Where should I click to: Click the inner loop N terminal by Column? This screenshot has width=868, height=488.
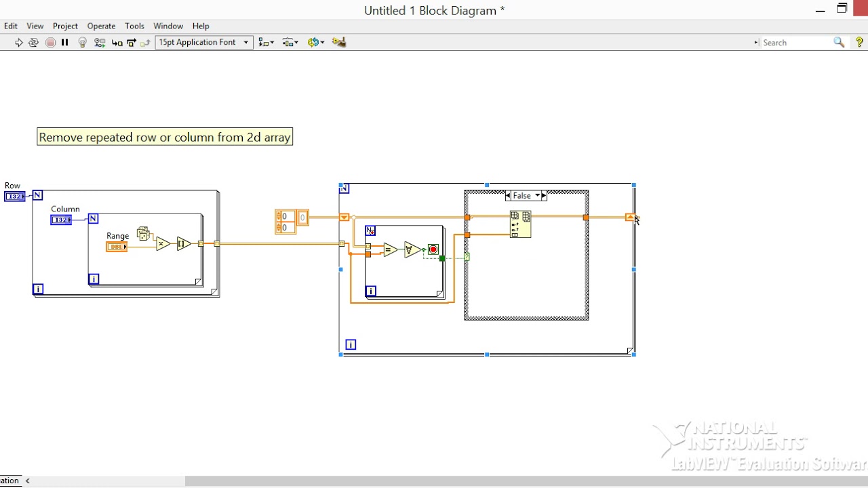tap(94, 218)
